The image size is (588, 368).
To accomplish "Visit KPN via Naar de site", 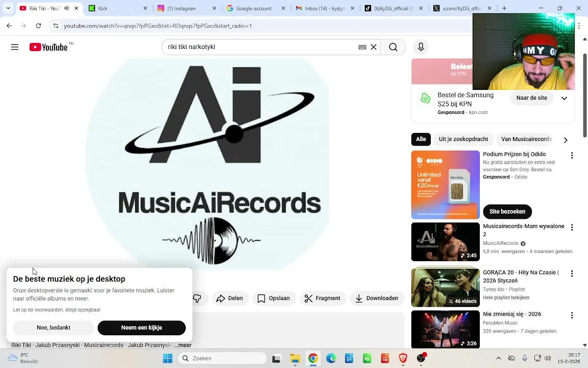I will coord(531,98).
